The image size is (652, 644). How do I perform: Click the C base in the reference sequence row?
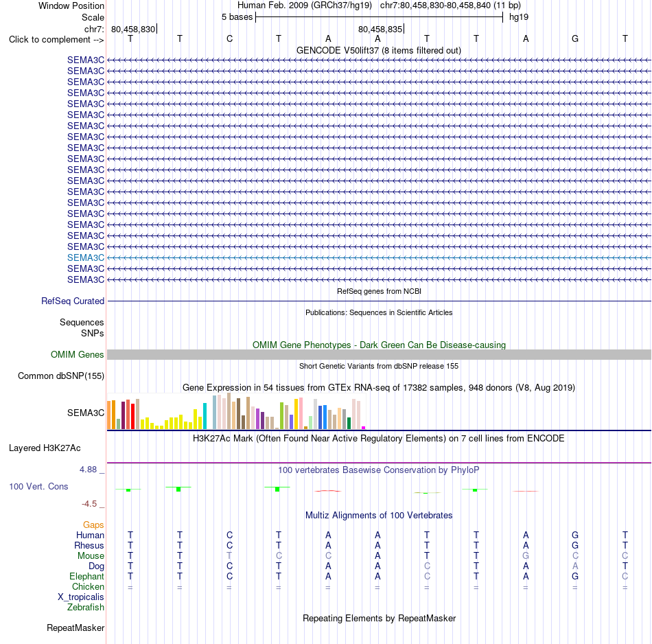[229, 38]
